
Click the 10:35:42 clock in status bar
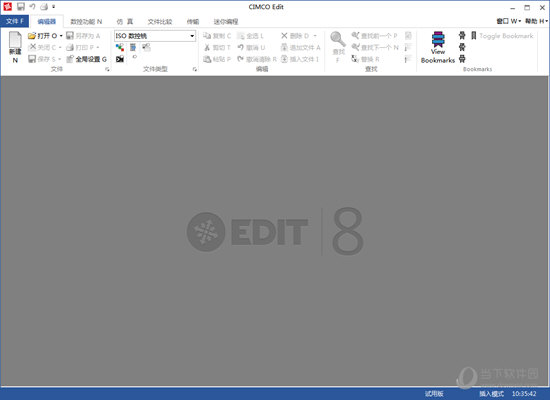pos(524,394)
